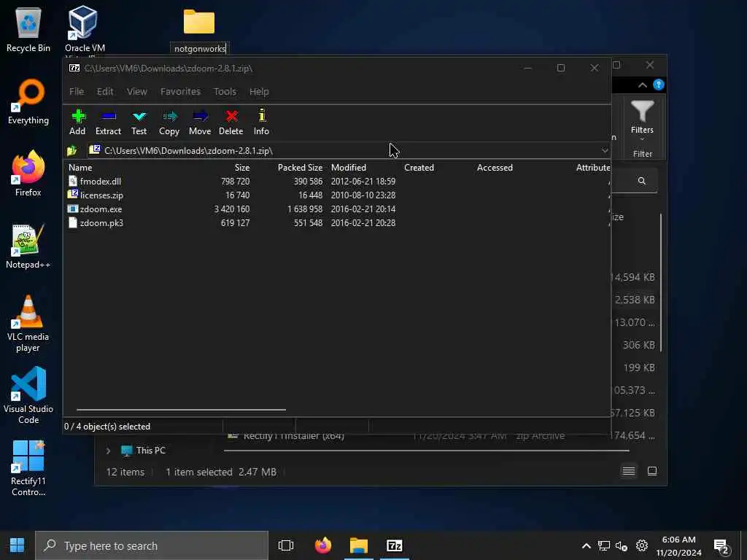Open the Task View taskbar button
Image resolution: width=747 pixels, height=560 pixels.
286,545
